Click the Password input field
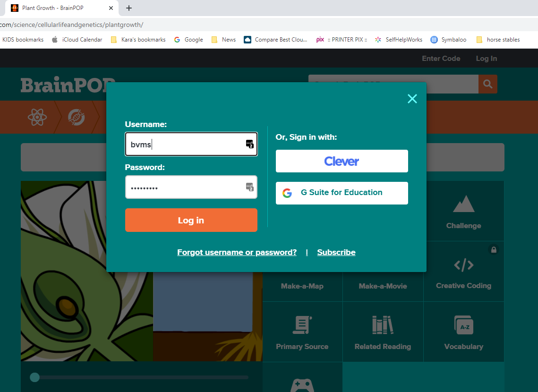538x392 pixels. (x=191, y=187)
